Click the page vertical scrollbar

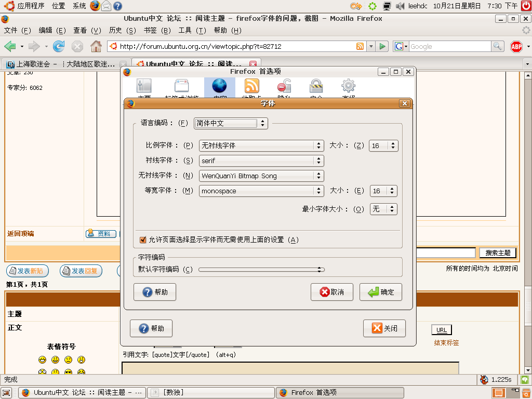pyautogui.click(x=528, y=222)
